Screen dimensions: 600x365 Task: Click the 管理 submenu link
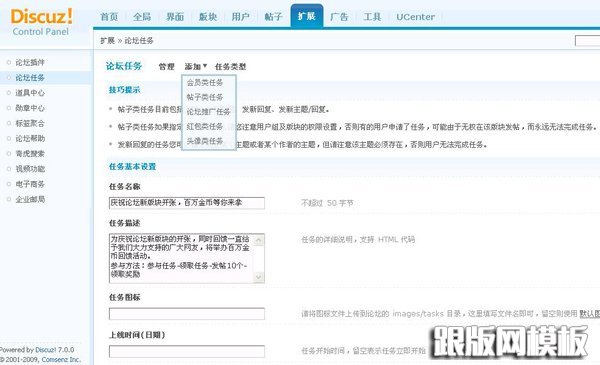click(x=166, y=67)
